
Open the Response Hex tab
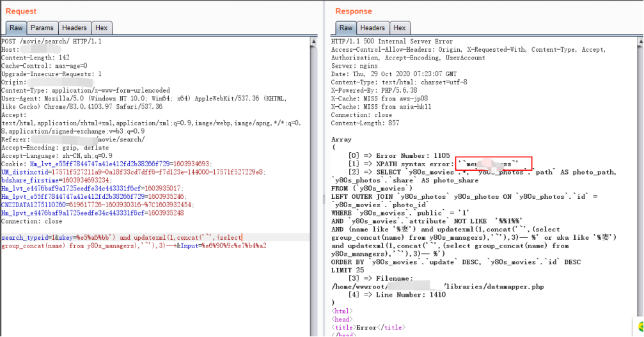[400, 28]
